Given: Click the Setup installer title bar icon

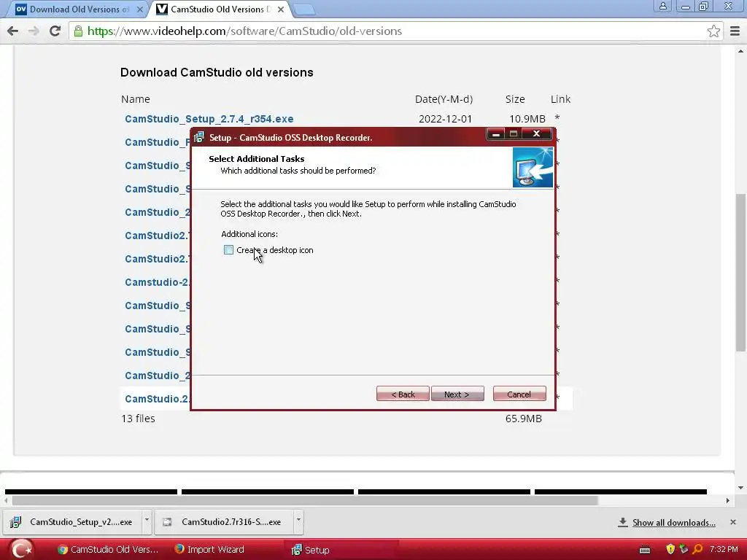Looking at the screenshot, I should tap(199, 138).
